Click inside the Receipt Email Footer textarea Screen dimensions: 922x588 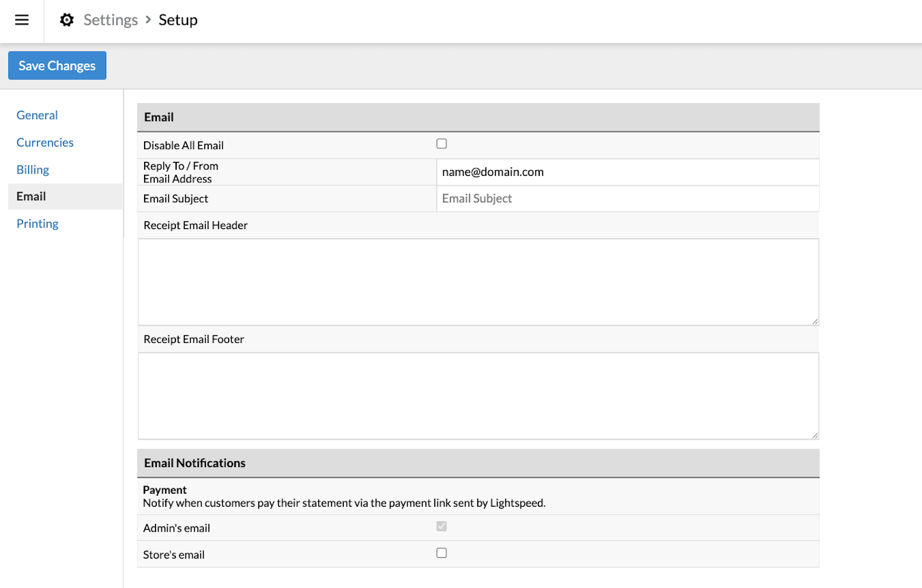tap(478, 395)
